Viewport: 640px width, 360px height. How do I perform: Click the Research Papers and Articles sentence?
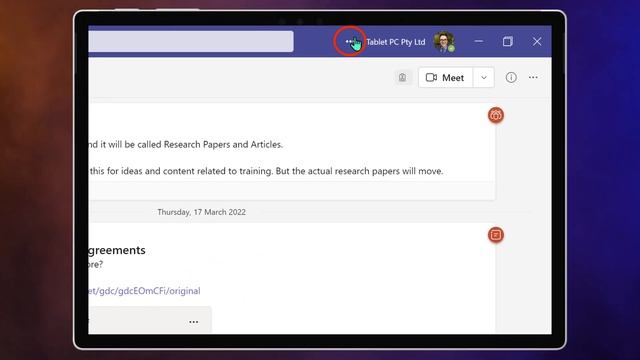pos(186,144)
